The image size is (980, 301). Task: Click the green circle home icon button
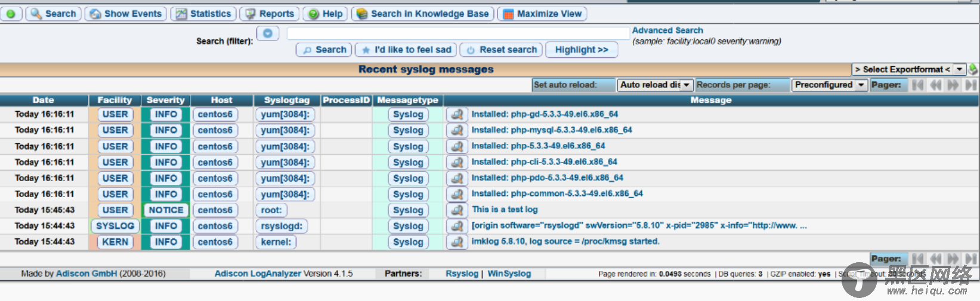tap(11, 14)
